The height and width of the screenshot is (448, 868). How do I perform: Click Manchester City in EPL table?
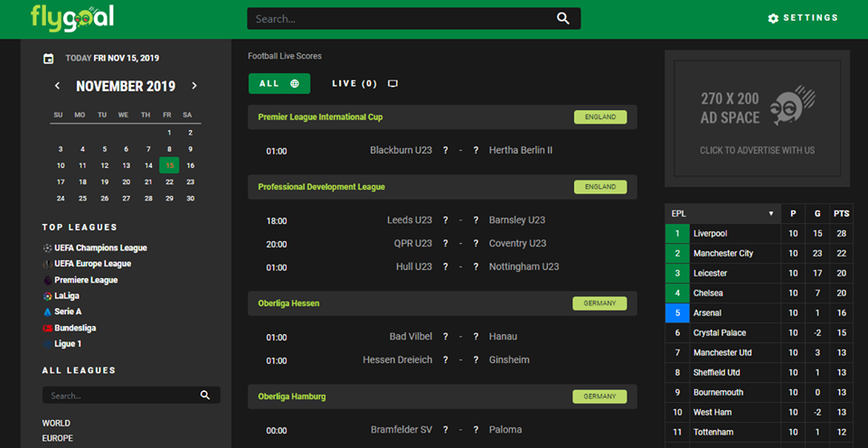tap(723, 253)
